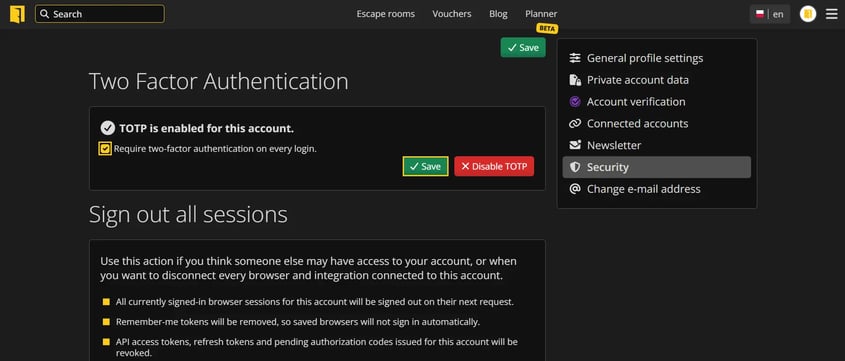This screenshot has width=845, height=361.
Task: Open the Escape rooms menu item
Action: [385, 14]
